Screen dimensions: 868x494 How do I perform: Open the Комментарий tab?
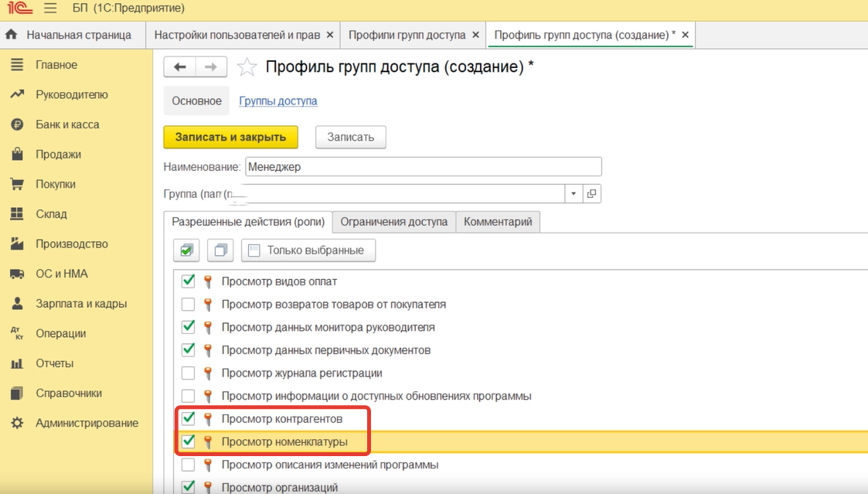[498, 222]
